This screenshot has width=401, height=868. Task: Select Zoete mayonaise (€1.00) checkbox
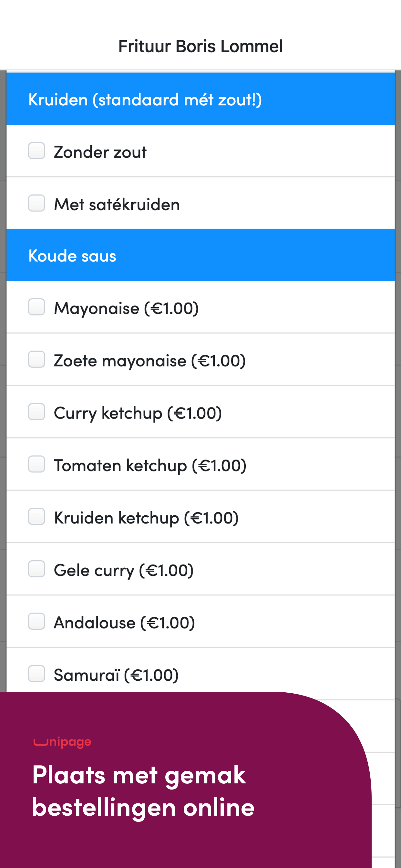[36, 359]
